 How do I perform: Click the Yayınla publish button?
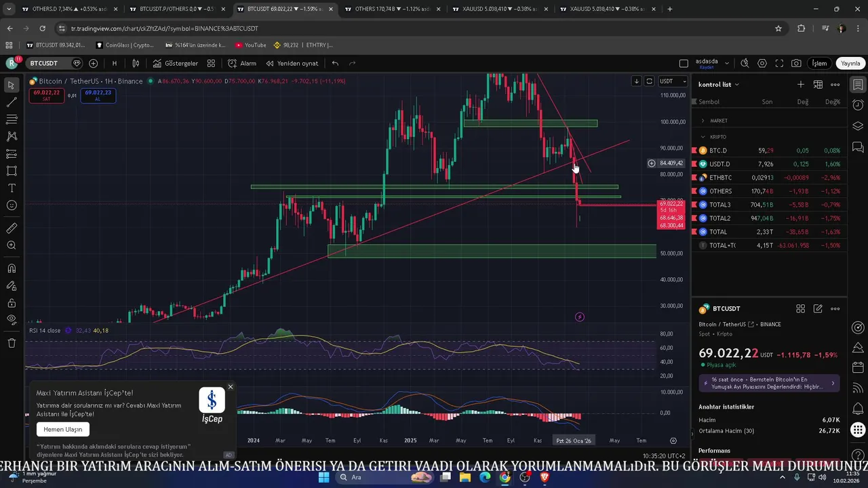[850, 63]
